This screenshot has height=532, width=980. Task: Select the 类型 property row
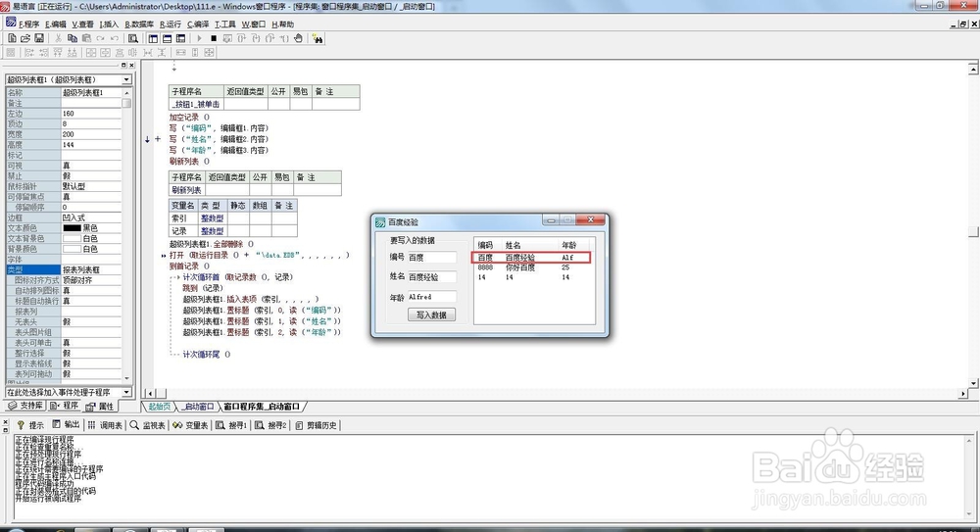[64, 269]
